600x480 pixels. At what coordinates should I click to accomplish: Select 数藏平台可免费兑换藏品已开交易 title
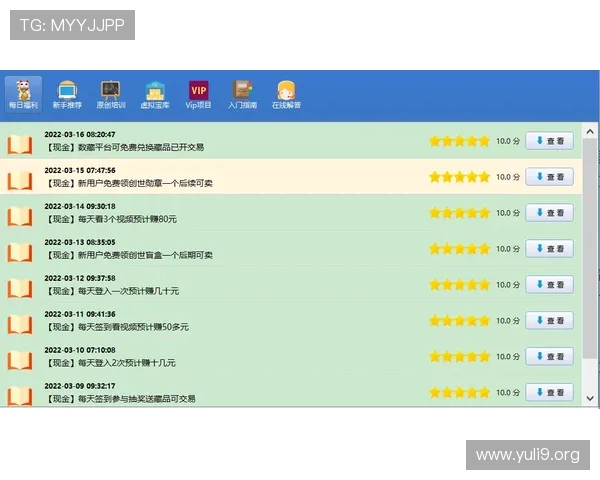pos(141,147)
